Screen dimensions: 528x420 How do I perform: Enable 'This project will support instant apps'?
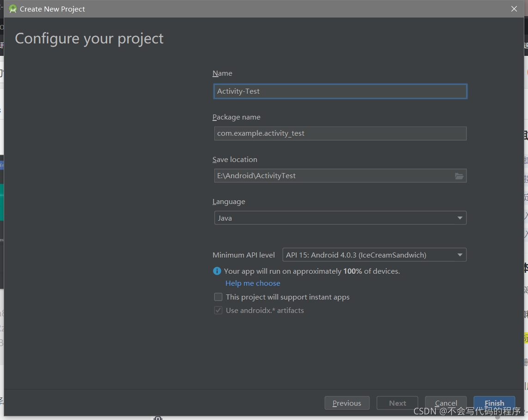click(218, 297)
